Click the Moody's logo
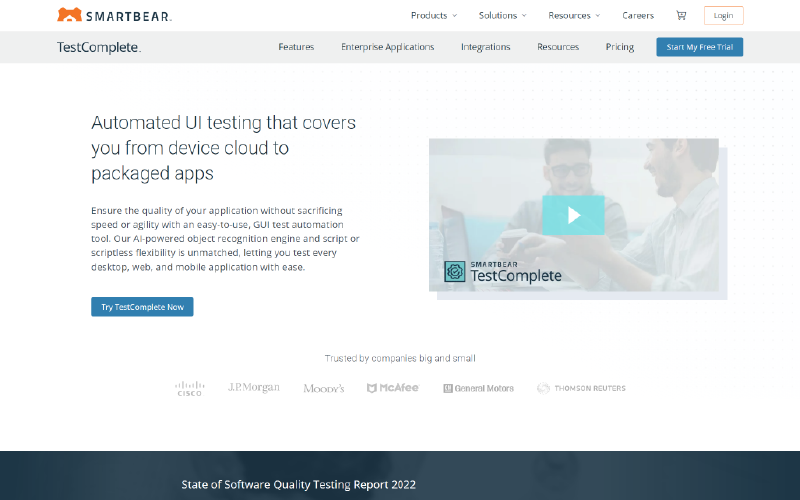The width and height of the screenshot is (800, 500). (x=323, y=388)
